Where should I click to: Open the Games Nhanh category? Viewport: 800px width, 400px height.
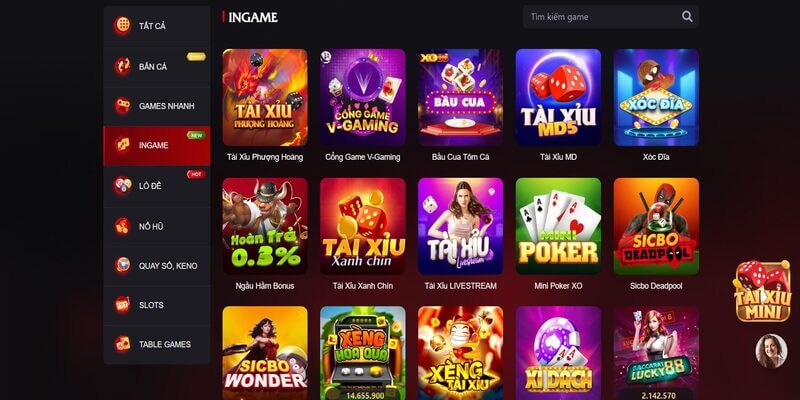point(157,106)
